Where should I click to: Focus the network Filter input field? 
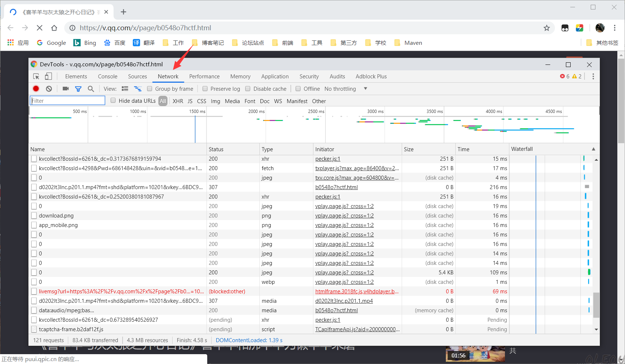coord(67,101)
